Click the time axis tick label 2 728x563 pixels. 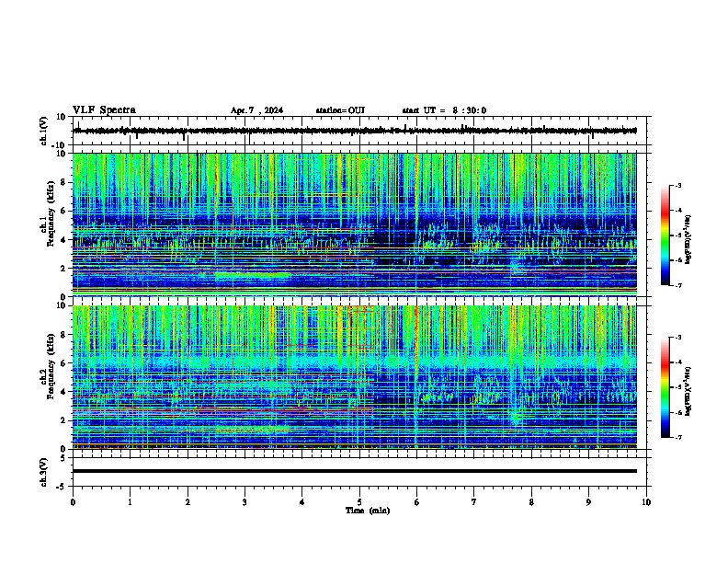point(188,502)
